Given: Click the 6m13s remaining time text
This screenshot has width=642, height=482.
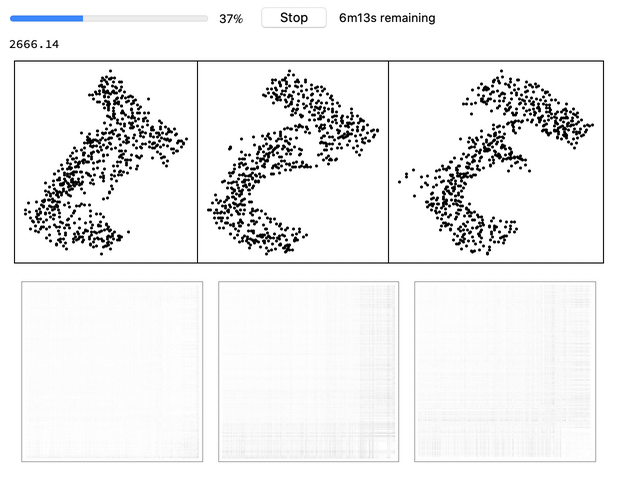Looking at the screenshot, I should click(387, 18).
